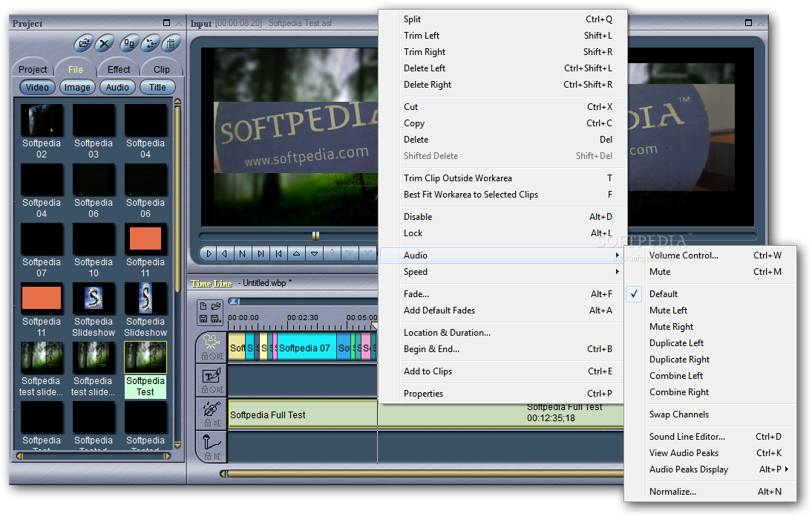
Task: Expand the Audio Peaks Display submenu arrow
Action: 787,469
